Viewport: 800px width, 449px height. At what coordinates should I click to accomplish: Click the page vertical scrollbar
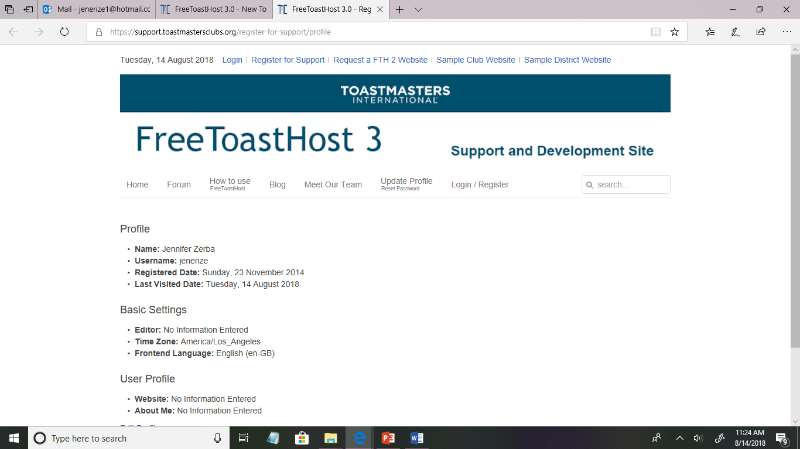click(794, 200)
